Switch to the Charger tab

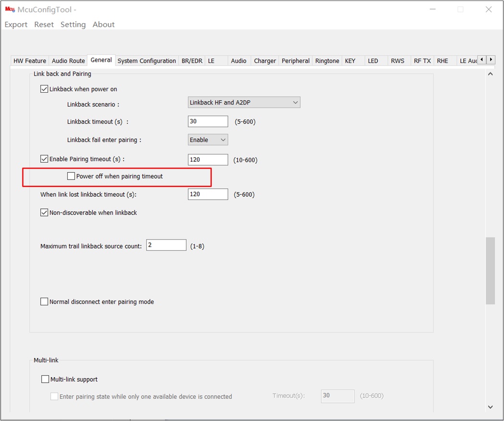point(265,61)
